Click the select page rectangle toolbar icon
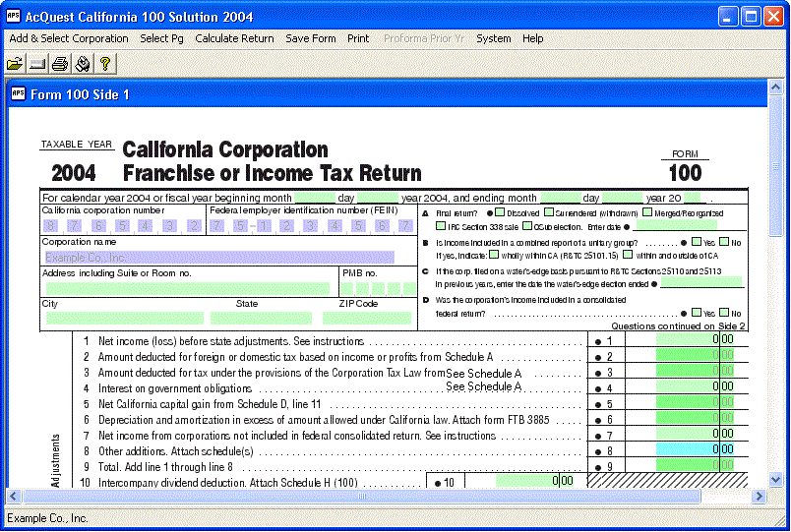 pyautogui.click(x=37, y=64)
